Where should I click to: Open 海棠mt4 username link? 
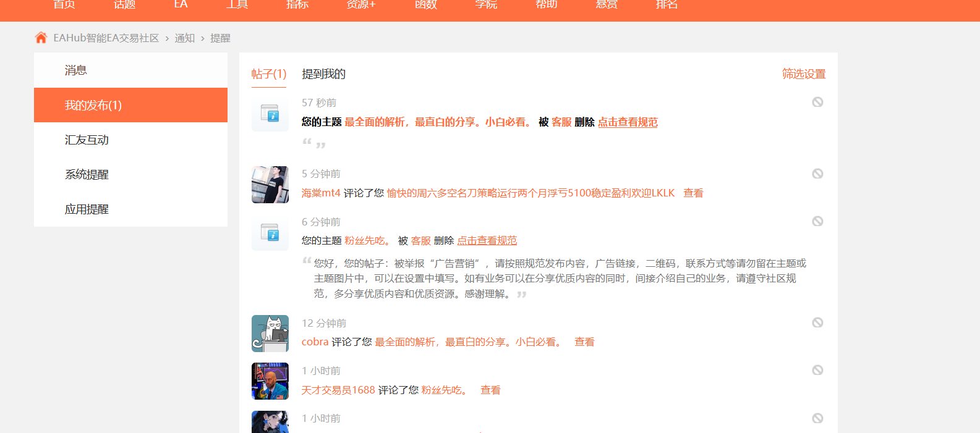[321, 193]
